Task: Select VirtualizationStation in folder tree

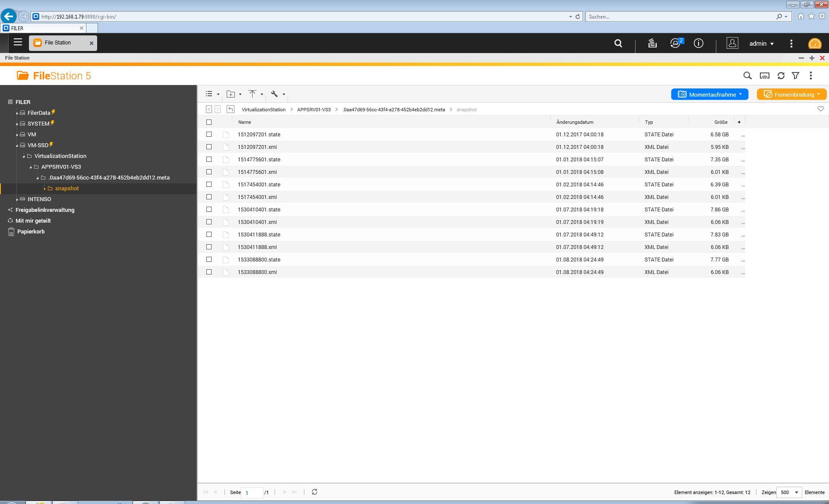Action: tap(60, 156)
